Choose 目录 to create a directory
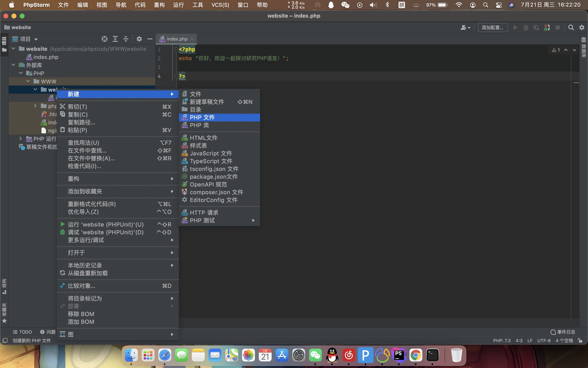588x368 pixels. point(219,109)
